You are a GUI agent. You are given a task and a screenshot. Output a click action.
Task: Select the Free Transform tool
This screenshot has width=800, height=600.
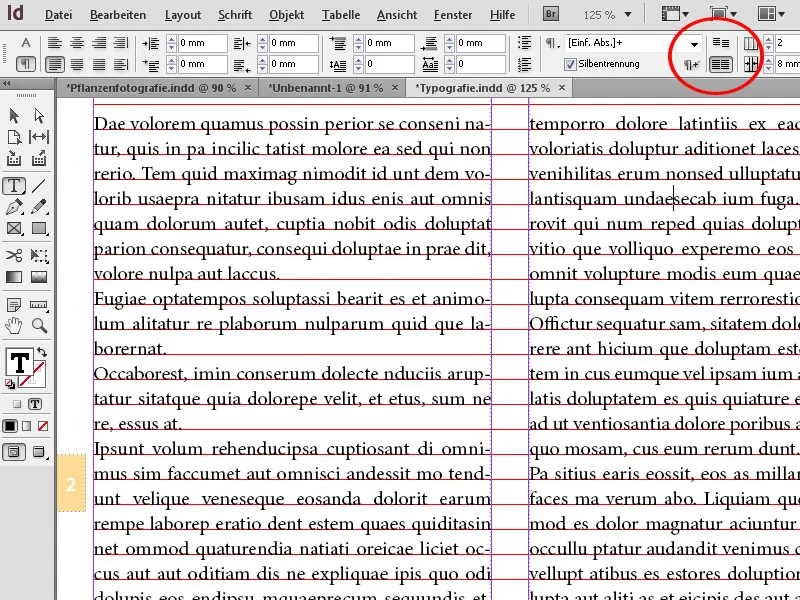click(39, 255)
